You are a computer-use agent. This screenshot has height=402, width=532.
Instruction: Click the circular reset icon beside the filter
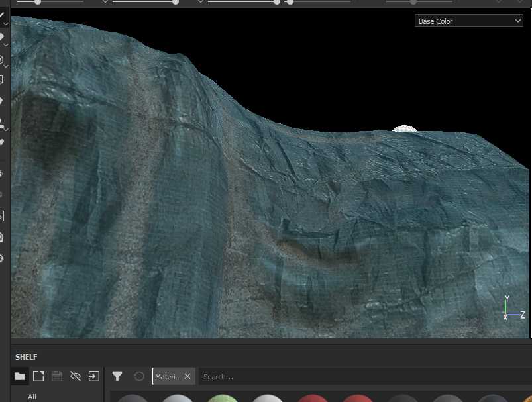click(x=139, y=376)
